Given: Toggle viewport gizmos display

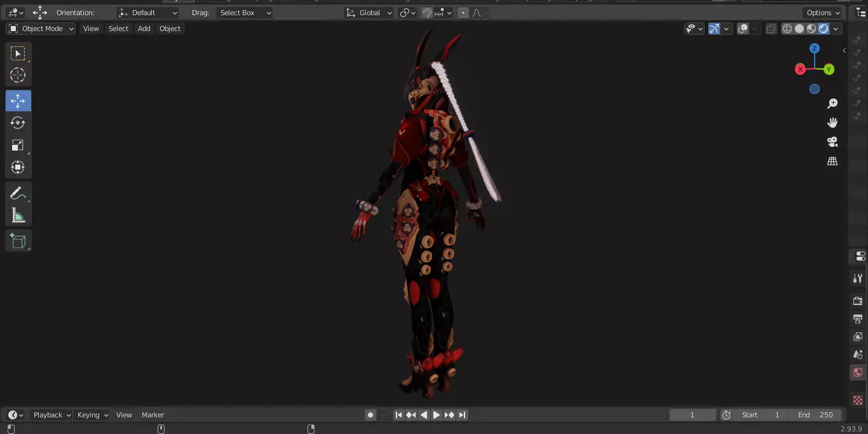Looking at the screenshot, I should (x=714, y=29).
